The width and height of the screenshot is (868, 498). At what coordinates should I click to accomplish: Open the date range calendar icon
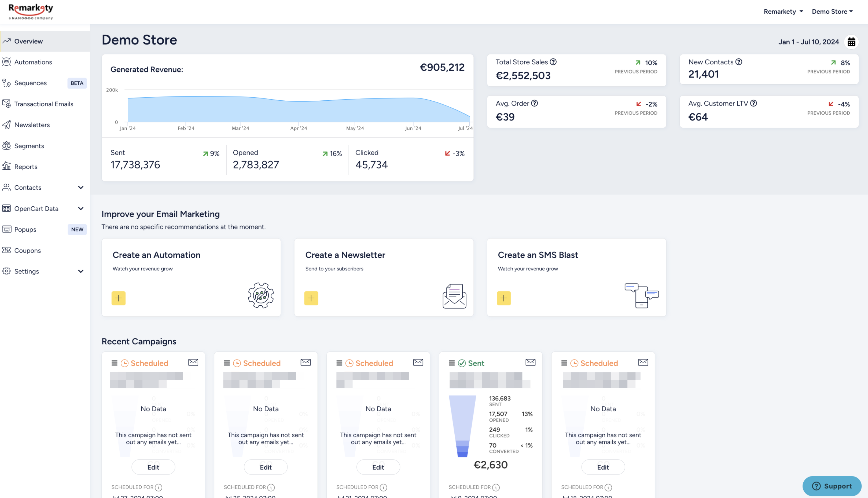point(851,42)
